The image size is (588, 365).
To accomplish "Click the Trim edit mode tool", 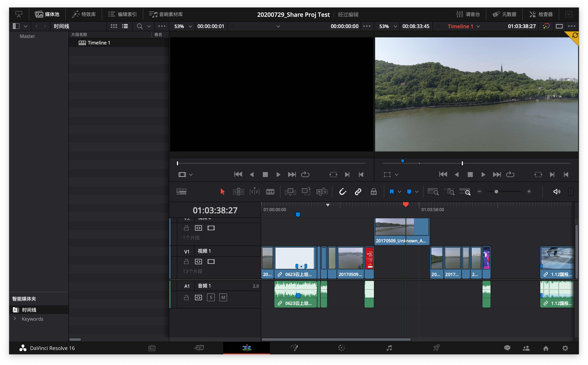I will (x=238, y=192).
